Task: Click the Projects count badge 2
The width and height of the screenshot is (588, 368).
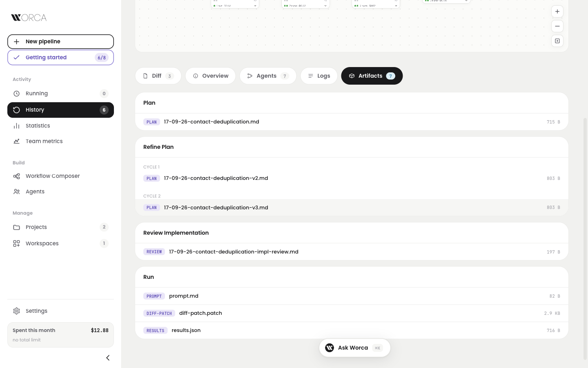Action: click(x=104, y=227)
